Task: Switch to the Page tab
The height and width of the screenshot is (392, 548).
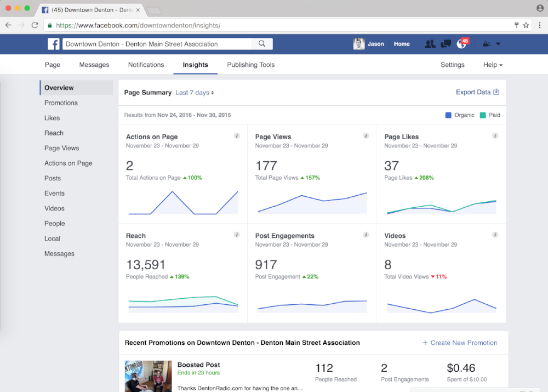Action: click(53, 65)
